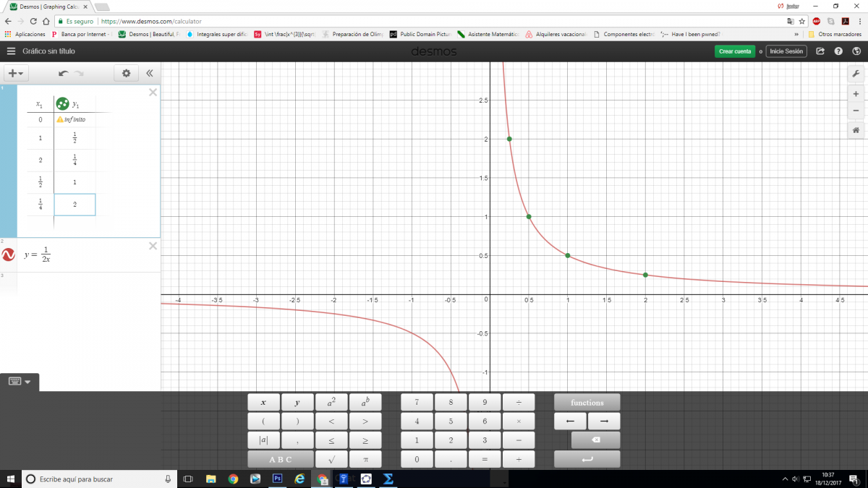Toggle table points style icon for y1
Image resolution: width=868 pixels, height=488 pixels.
[x=63, y=104]
